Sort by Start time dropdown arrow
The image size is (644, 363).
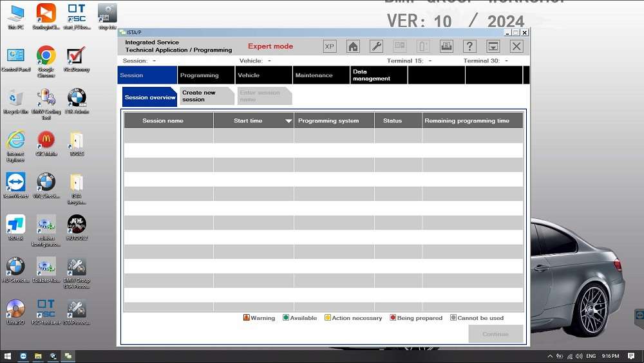289,121
